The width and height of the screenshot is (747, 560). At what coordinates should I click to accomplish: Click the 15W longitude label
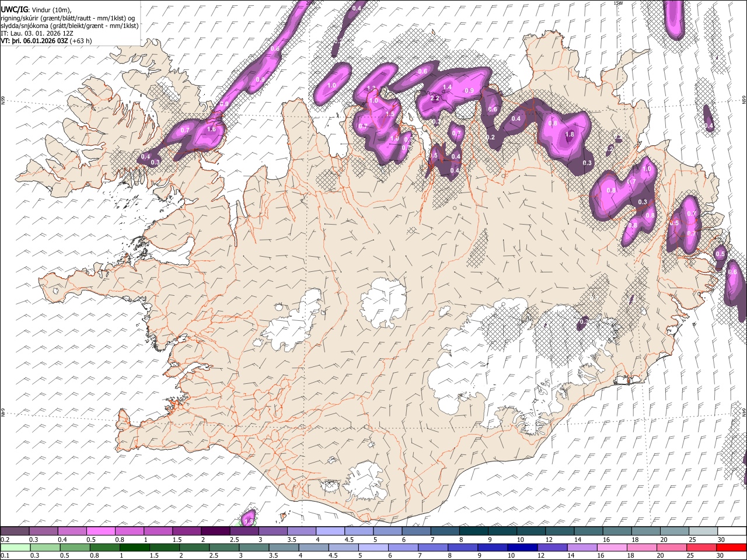click(619, 3)
